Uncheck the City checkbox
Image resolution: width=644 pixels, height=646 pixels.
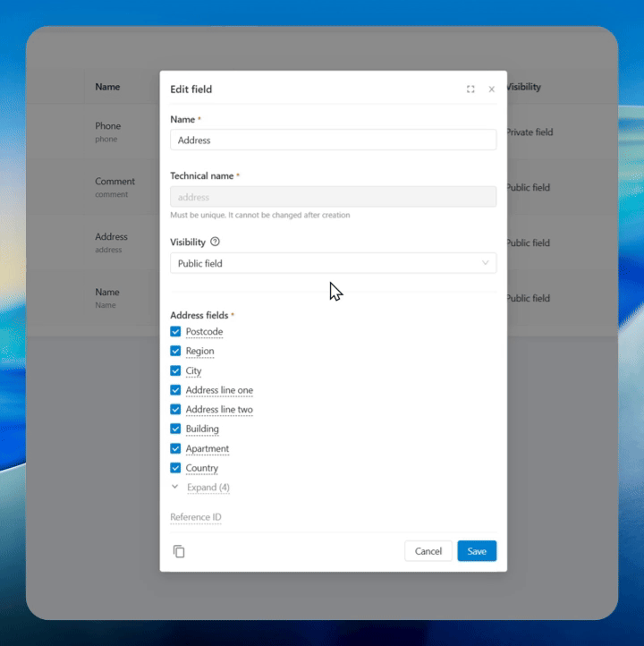coord(175,370)
